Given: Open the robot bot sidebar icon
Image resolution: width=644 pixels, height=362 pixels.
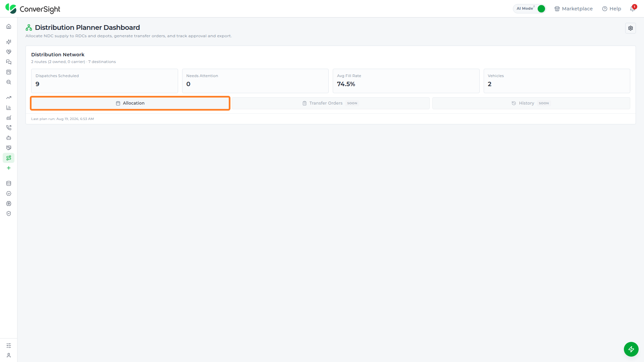Looking at the screenshot, I should (x=9, y=138).
